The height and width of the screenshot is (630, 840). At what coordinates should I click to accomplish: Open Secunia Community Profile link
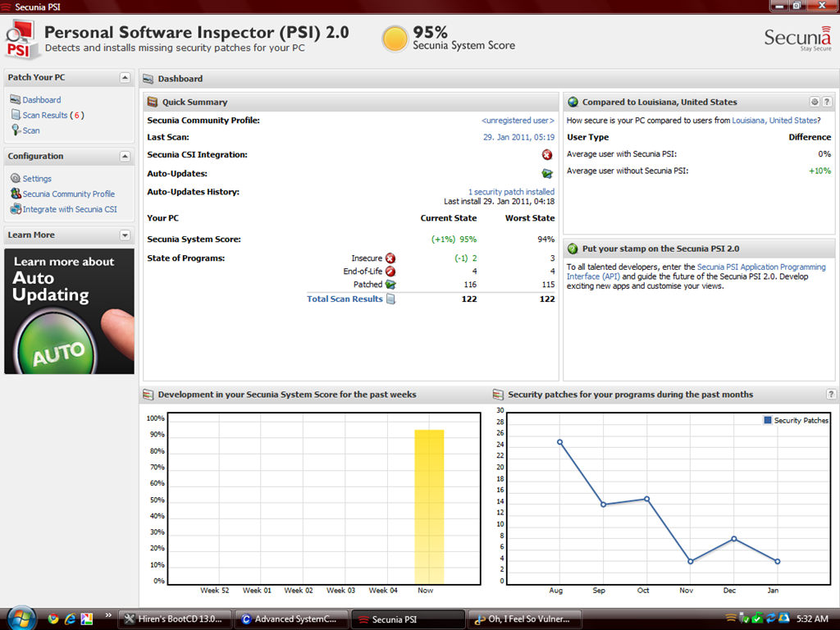(69, 194)
